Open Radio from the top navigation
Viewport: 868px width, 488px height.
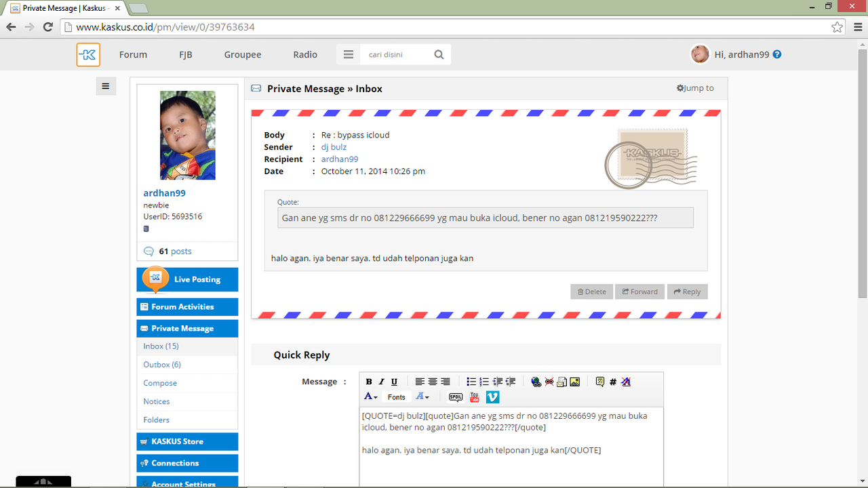(x=305, y=55)
